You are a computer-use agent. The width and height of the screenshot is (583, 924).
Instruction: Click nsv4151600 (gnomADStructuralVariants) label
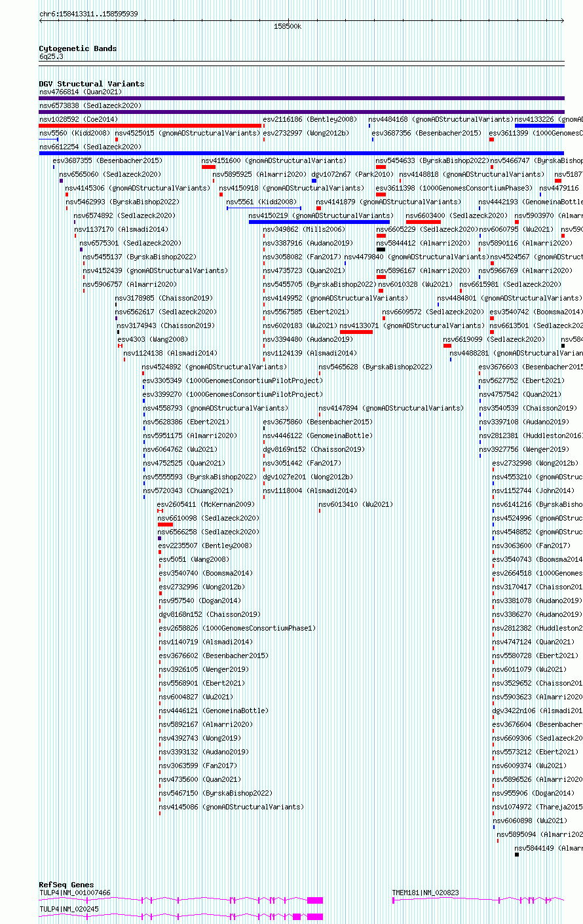tap(274, 160)
